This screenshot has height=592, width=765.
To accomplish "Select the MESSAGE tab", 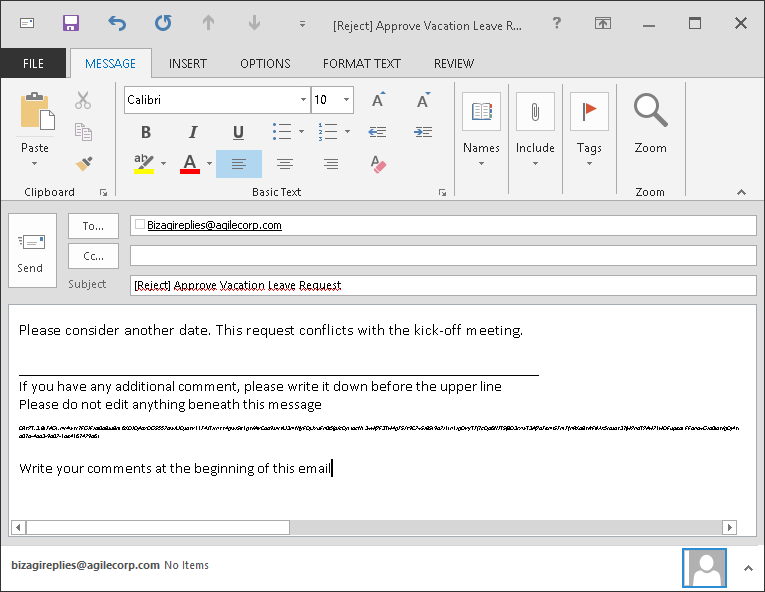I will (111, 63).
